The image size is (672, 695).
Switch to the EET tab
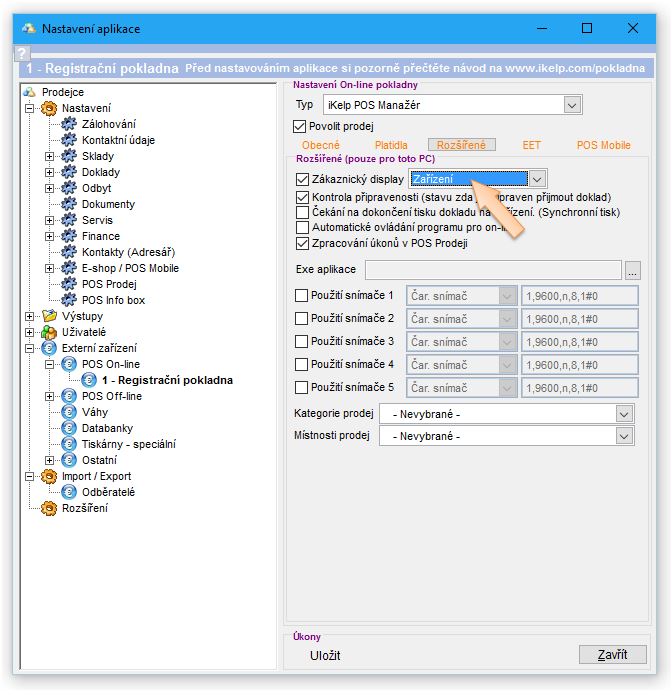531,145
